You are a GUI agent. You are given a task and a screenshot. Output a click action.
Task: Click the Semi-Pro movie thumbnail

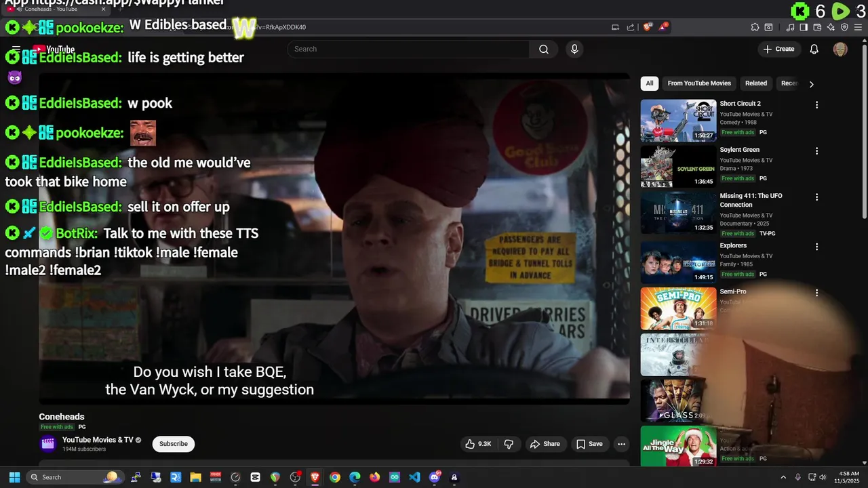point(678,308)
